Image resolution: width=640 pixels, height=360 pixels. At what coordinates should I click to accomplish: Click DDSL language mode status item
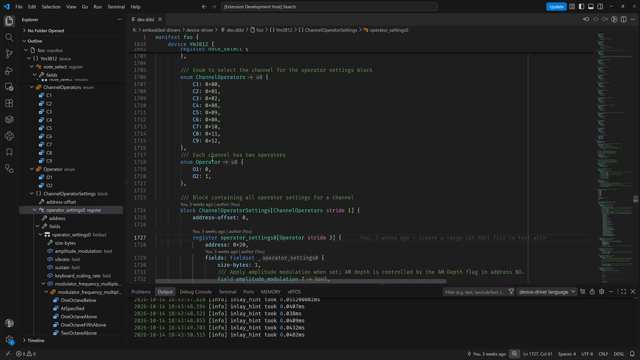tap(619, 354)
